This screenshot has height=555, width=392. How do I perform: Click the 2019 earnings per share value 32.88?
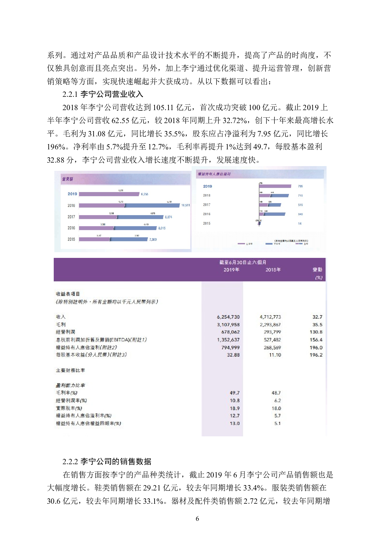click(233, 355)
